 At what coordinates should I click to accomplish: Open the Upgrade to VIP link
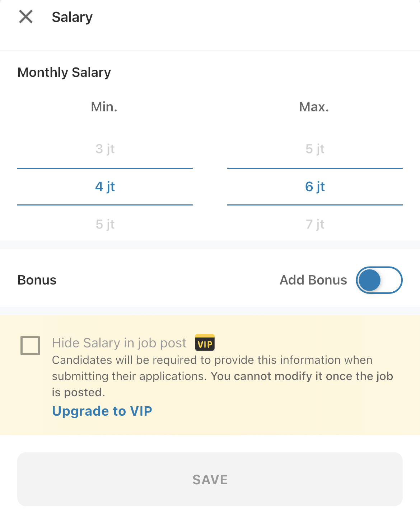tap(102, 411)
